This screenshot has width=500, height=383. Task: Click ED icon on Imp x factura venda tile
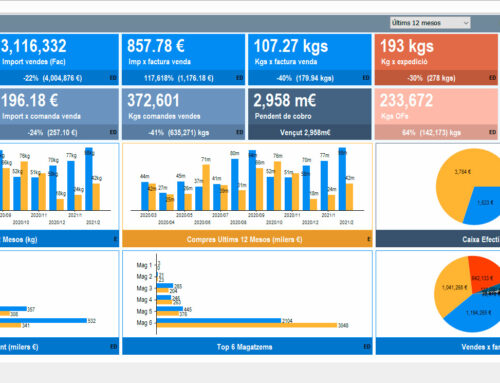point(240,78)
